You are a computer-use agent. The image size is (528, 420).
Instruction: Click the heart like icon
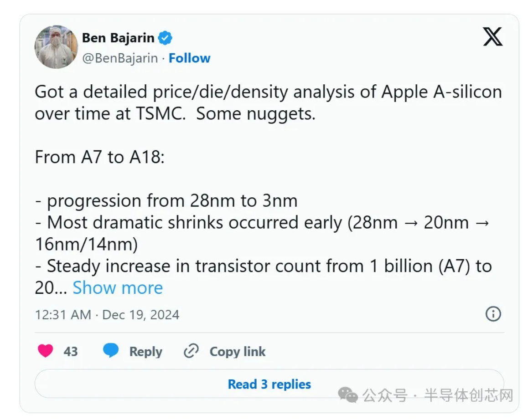coord(45,351)
